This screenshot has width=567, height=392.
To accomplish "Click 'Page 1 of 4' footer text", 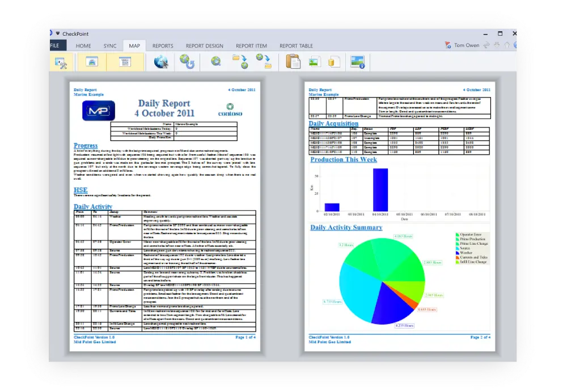I will (245, 337).
